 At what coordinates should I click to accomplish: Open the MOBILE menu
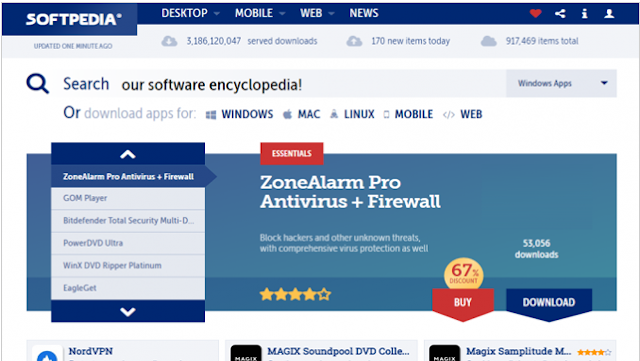tap(253, 13)
